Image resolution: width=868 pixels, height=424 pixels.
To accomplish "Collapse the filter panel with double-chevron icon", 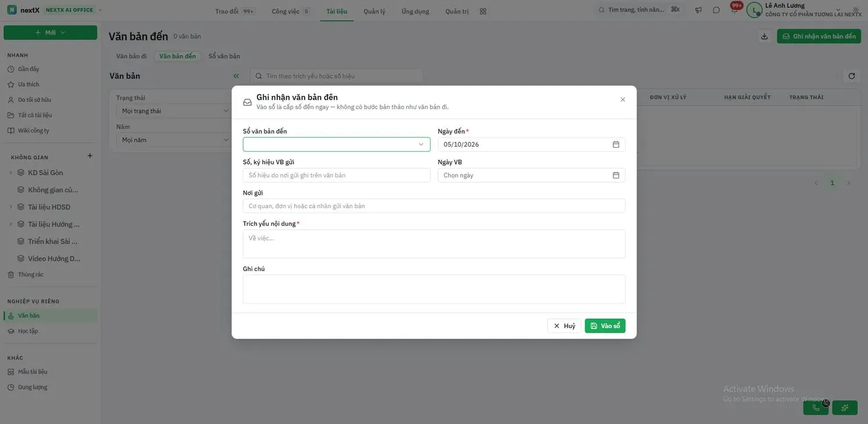I will pyautogui.click(x=236, y=76).
